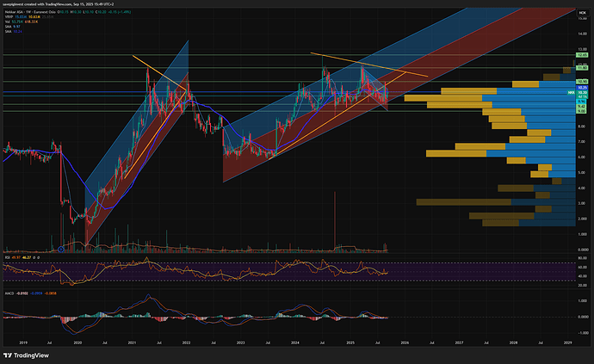This screenshot has height=364, width=594.
Task: Select the SMA 9.97 legend entry
Action: pos(13,27)
